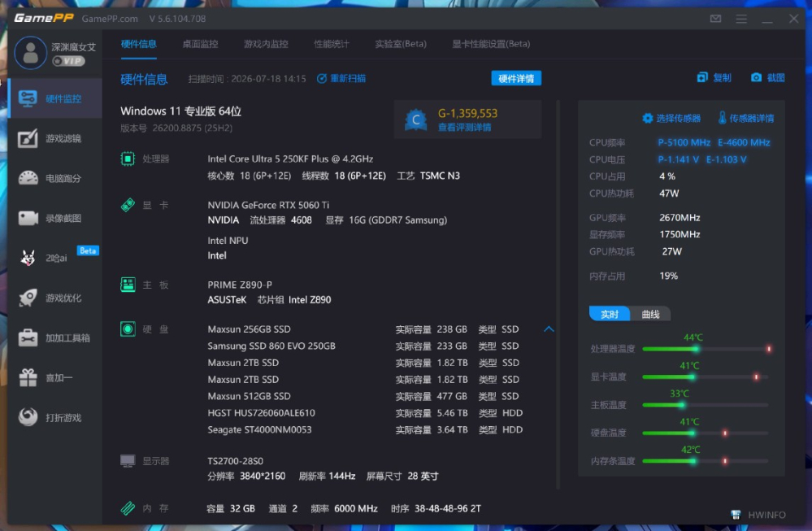812x531 pixels.
Task: Click the user avatar profile picture
Action: pos(31,53)
